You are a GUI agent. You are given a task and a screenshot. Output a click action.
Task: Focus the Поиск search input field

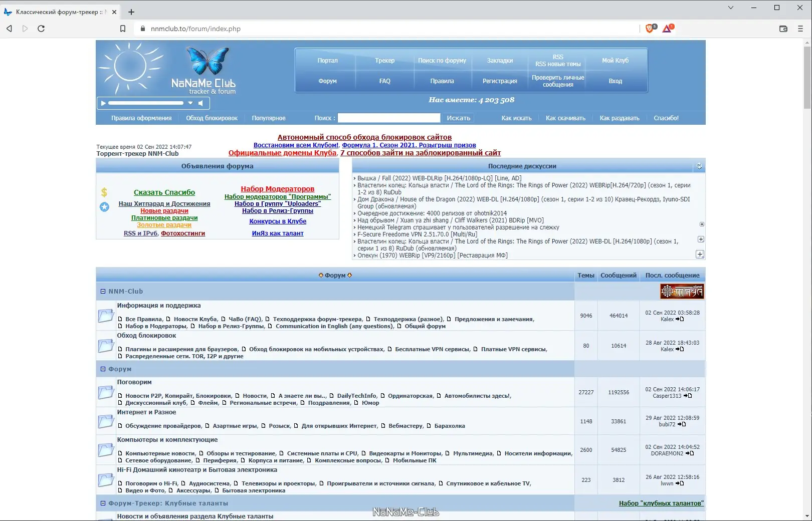389,118
